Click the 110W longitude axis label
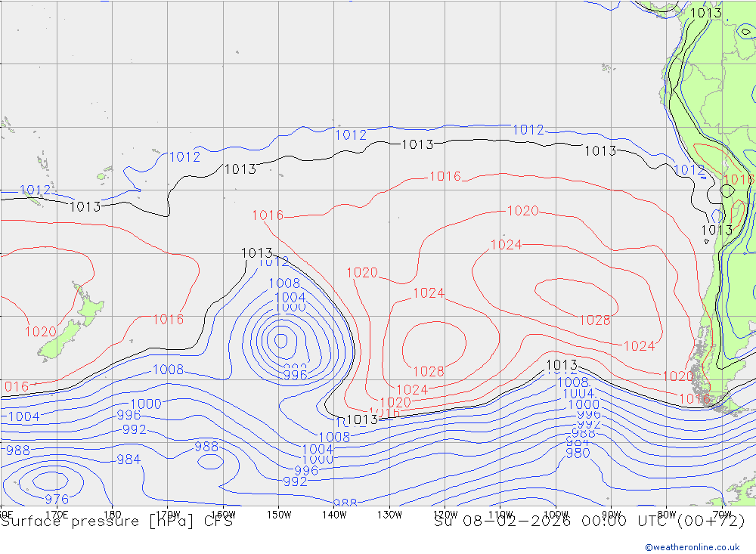Screen dimensions: 756x554 point(500,515)
